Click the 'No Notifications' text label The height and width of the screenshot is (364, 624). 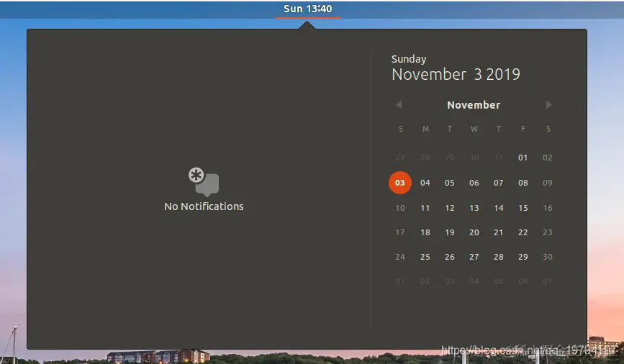(204, 206)
